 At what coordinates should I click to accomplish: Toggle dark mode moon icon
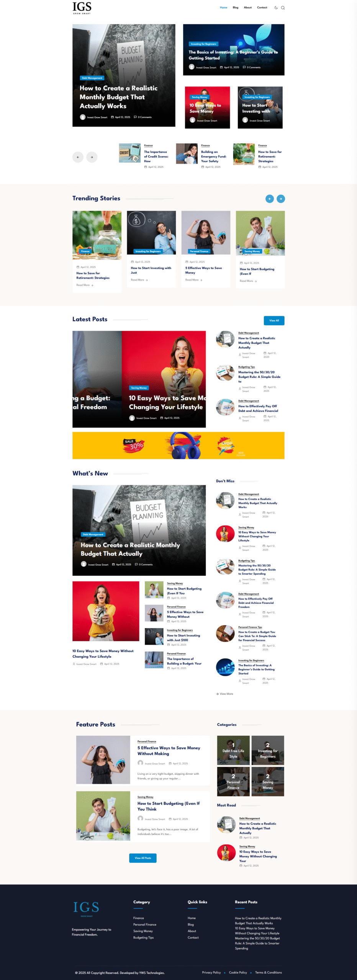(x=276, y=8)
